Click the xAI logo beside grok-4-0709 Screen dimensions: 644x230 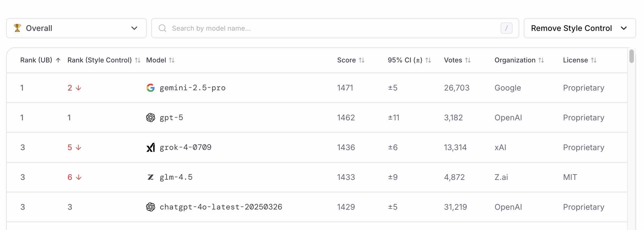(x=151, y=147)
